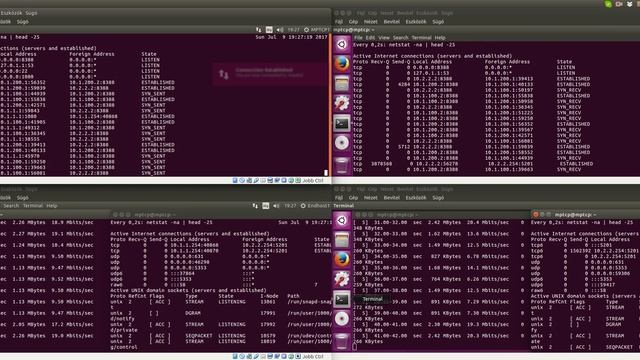Open System Settings in top-right VM launcher
Image resolution: width=640 pixels, height=360 pixels.
342,103
